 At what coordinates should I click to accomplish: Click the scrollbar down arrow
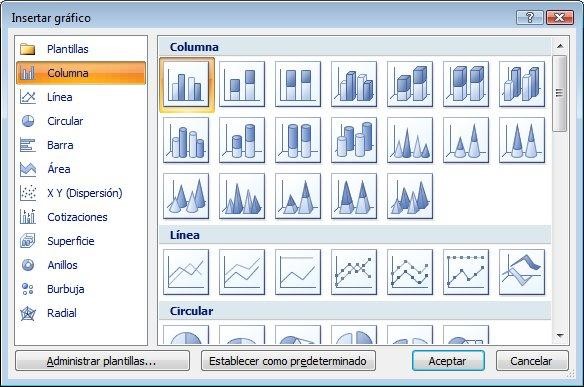point(560,336)
